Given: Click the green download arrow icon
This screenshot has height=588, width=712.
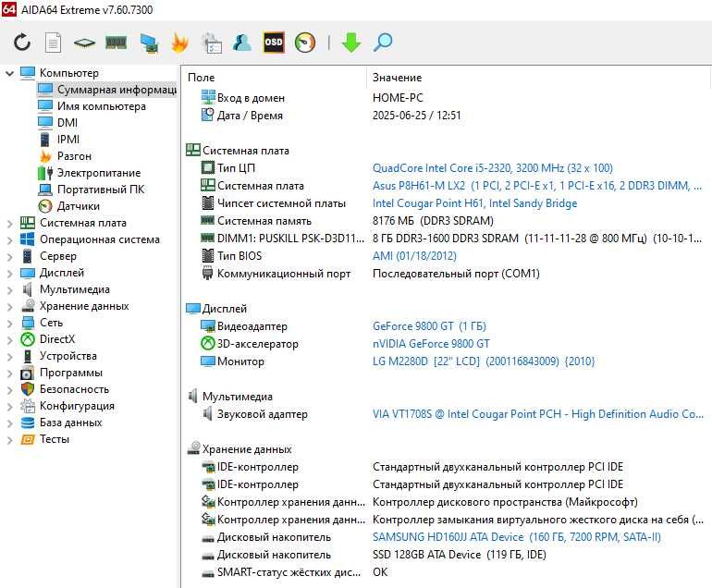Looking at the screenshot, I should 351,43.
